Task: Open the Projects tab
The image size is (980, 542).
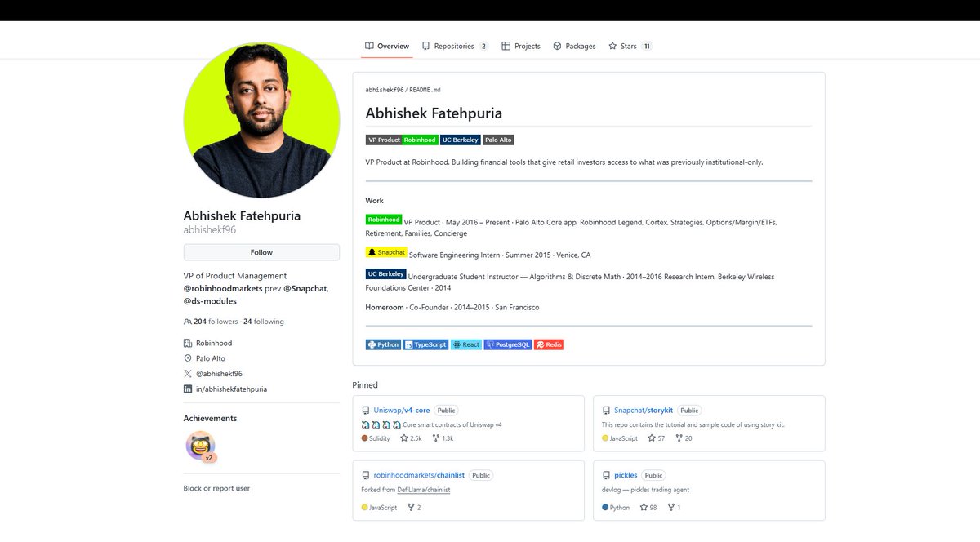Action: (521, 47)
